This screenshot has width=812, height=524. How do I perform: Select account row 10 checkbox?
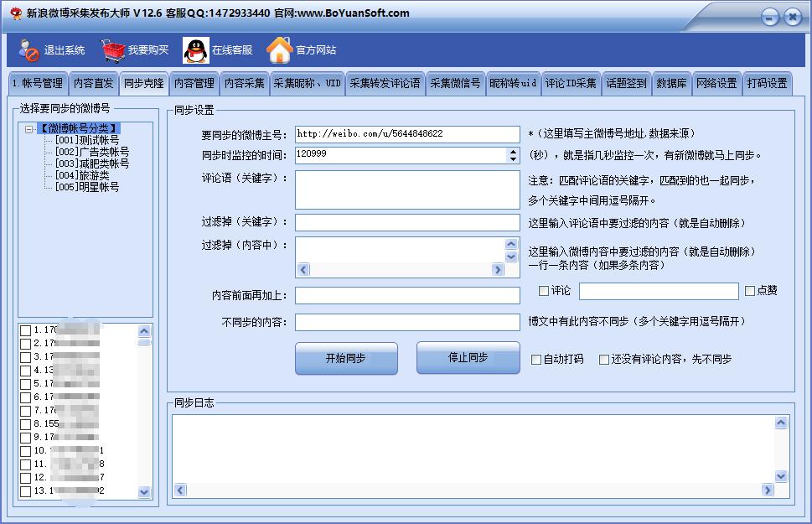coord(25,451)
